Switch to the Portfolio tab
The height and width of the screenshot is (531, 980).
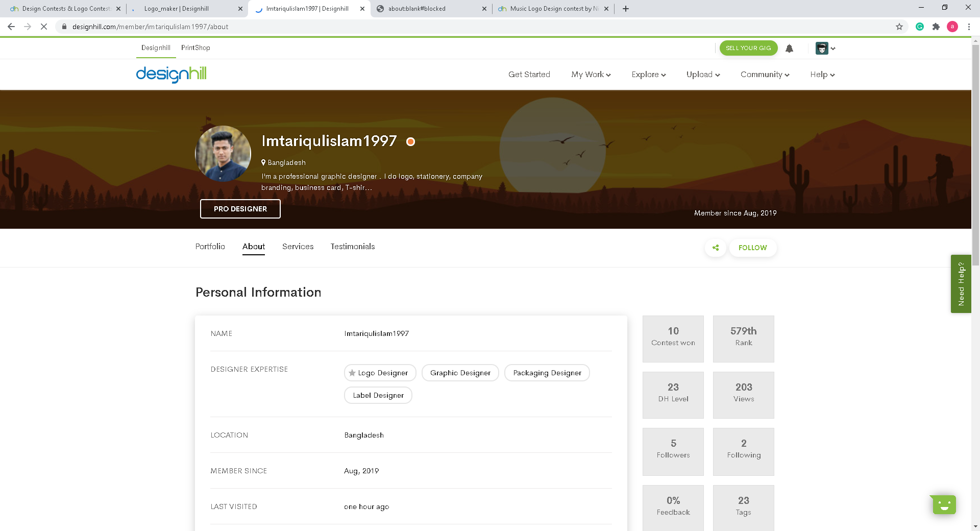coord(210,247)
